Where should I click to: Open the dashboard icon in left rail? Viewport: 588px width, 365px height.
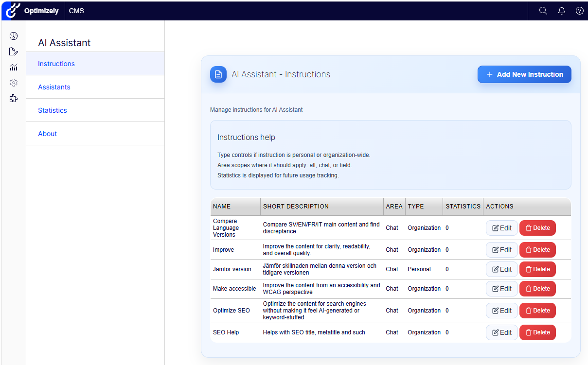(x=14, y=35)
